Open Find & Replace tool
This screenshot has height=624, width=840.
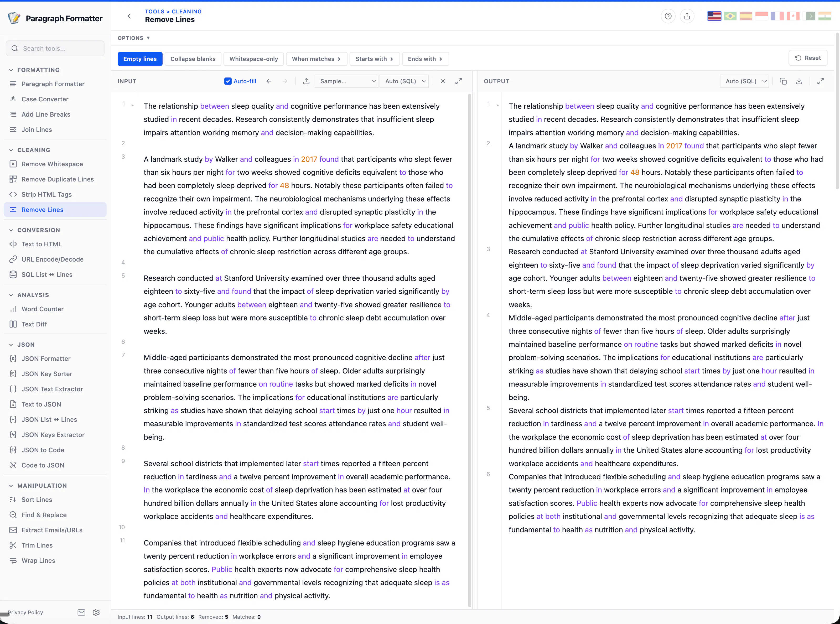point(55,515)
